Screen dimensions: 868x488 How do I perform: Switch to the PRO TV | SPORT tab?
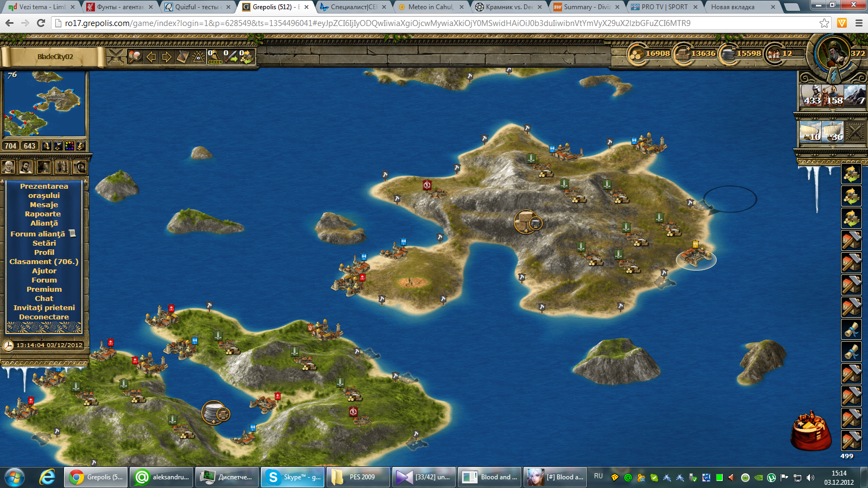tap(664, 7)
